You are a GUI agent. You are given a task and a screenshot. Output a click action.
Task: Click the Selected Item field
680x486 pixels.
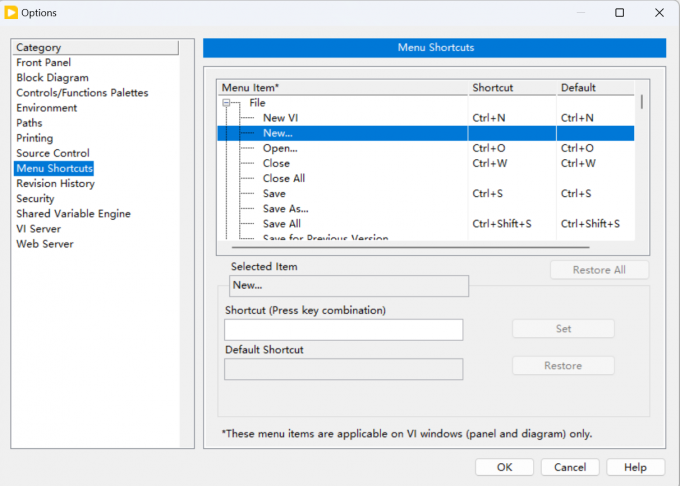coord(349,286)
